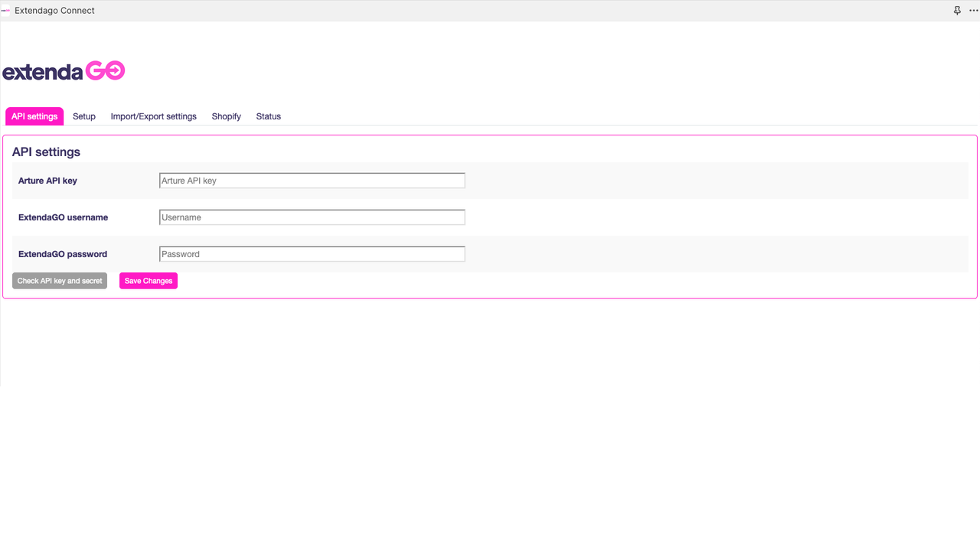Select the highlighted API settings tab
Image resolution: width=980 pixels, height=551 pixels.
(34, 116)
